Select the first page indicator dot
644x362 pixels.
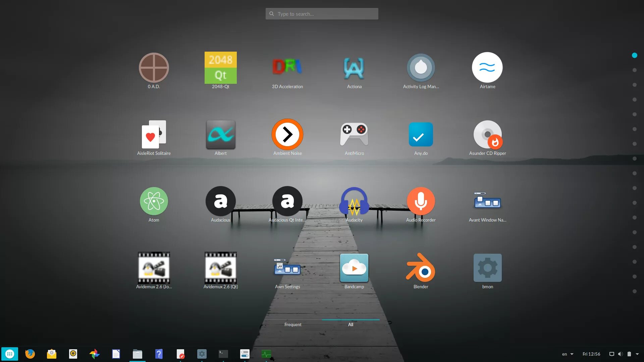click(x=635, y=55)
